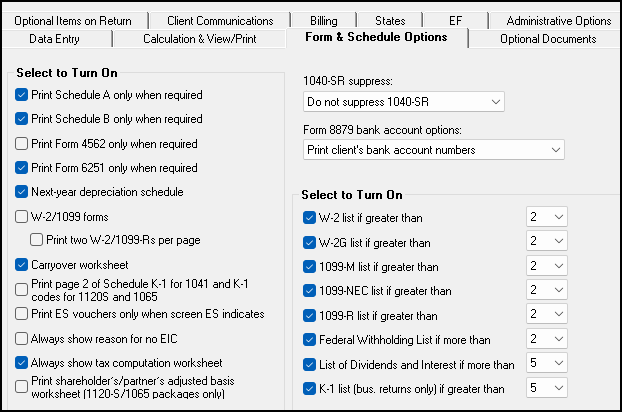Enable the W-2/1099 forms checkbox

pos(23,216)
